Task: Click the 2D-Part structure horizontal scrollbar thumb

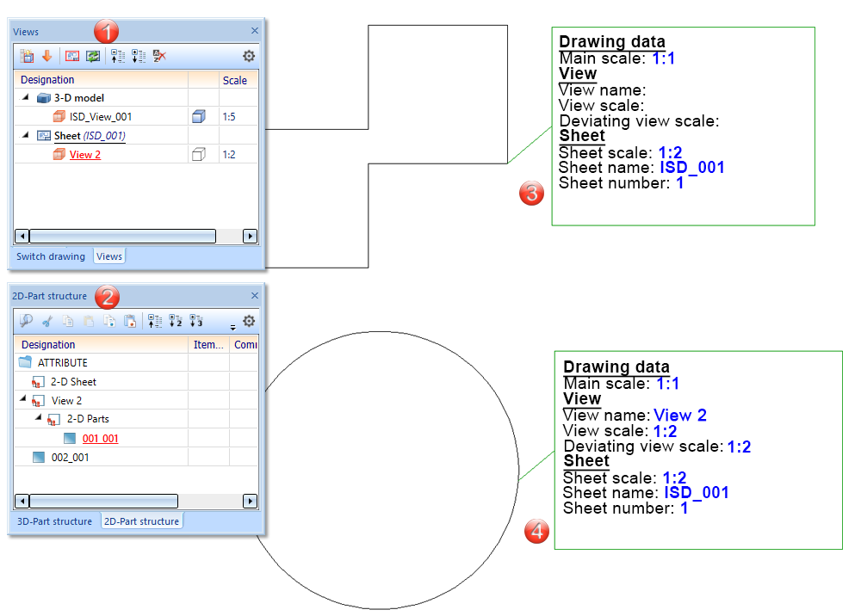Action: 104,501
